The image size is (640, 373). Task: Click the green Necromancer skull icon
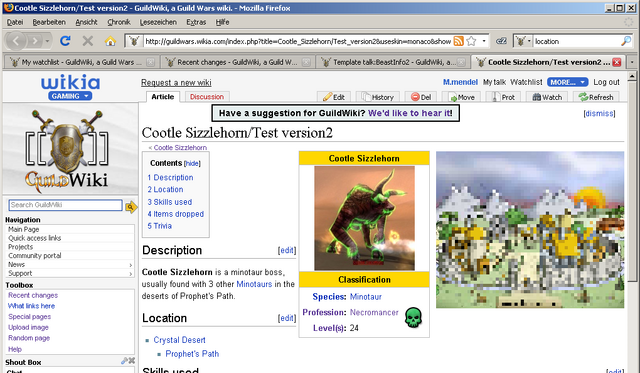(413, 317)
